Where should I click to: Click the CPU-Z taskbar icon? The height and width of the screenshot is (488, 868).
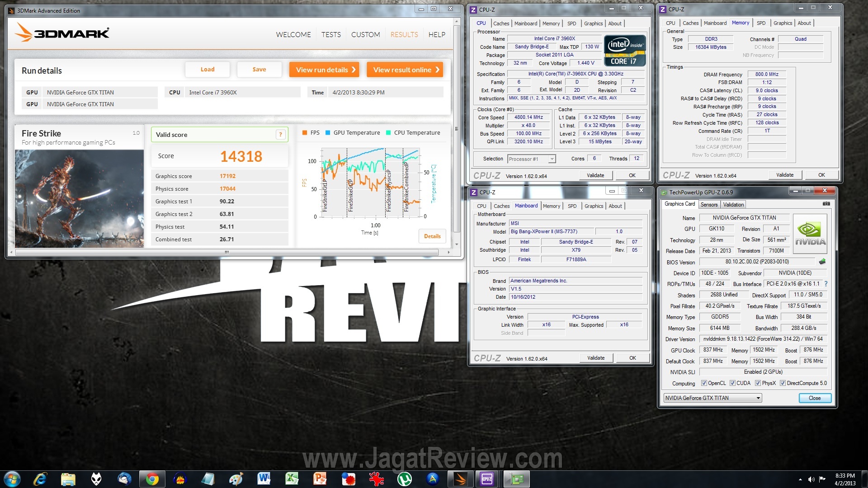[x=487, y=479]
